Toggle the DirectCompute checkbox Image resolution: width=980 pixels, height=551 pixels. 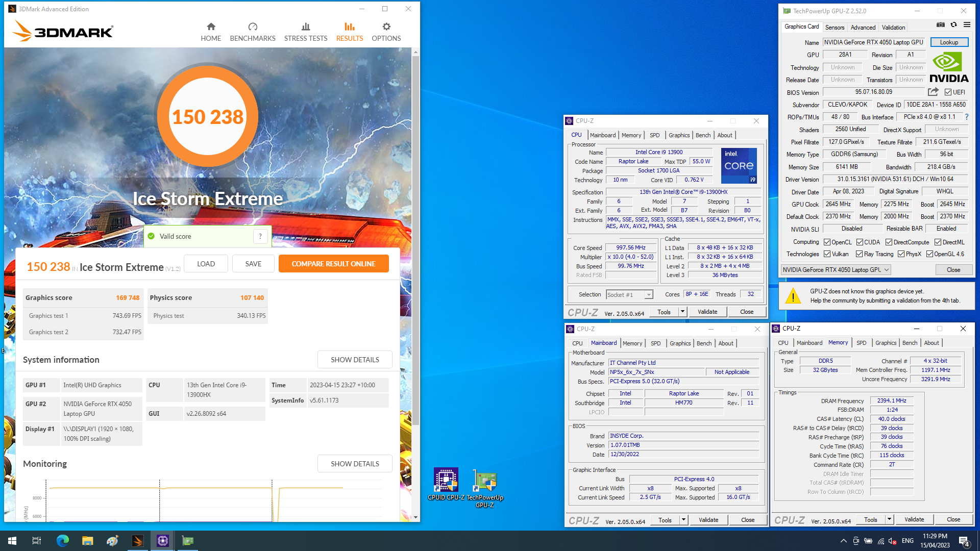[x=889, y=242]
